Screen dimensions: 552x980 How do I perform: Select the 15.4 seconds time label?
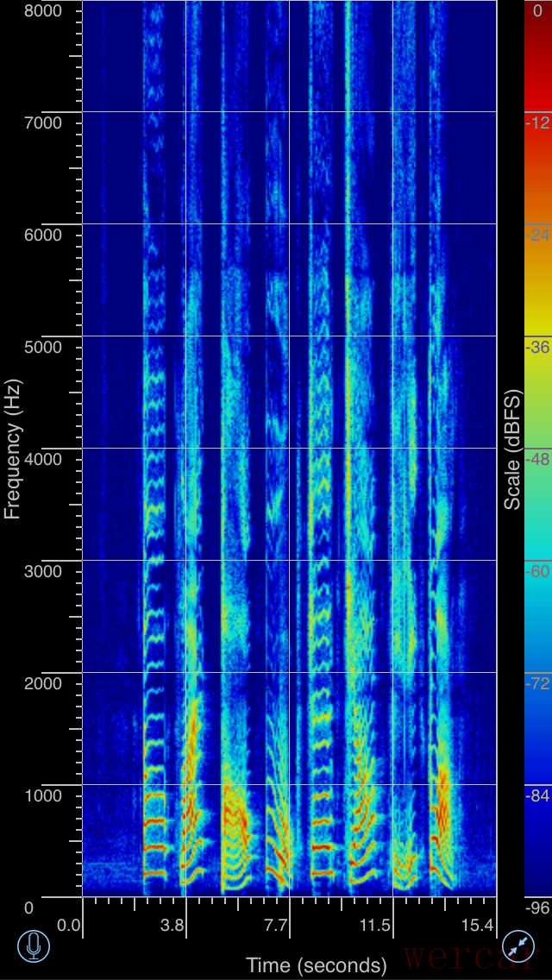point(477,927)
